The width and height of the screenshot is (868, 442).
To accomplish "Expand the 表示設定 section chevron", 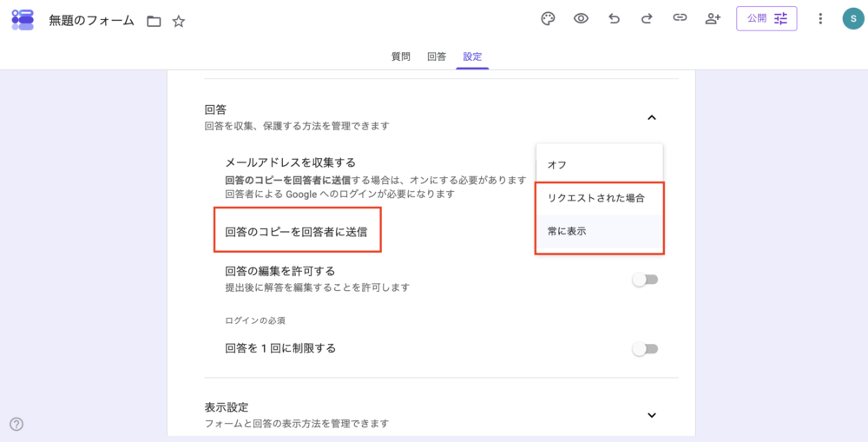I will point(652,415).
